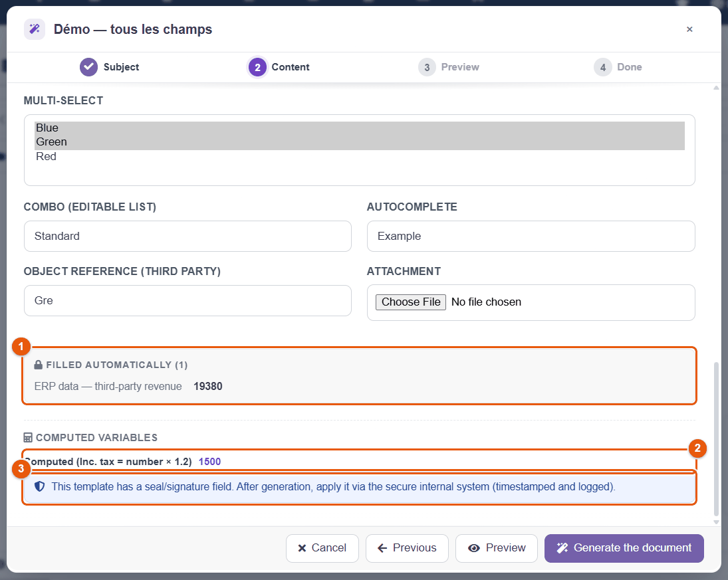Click the "No file chosen" text
This screenshot has width=728, height=580.
(486, 302)
